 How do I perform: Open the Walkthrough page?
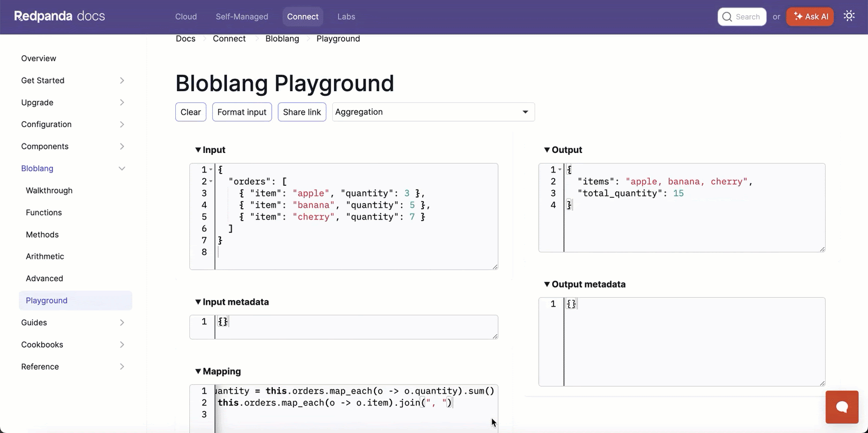49,191
